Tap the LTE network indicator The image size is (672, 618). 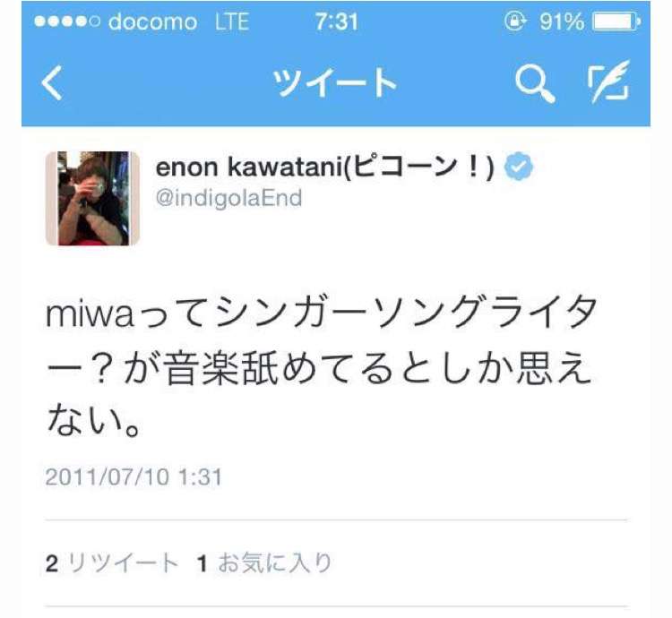pyautogui.click(x=232, y=21)
